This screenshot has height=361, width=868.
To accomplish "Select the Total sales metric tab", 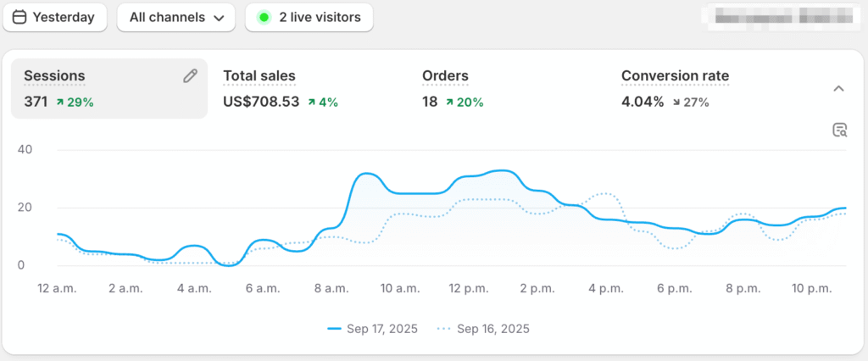I will [259, 76].
